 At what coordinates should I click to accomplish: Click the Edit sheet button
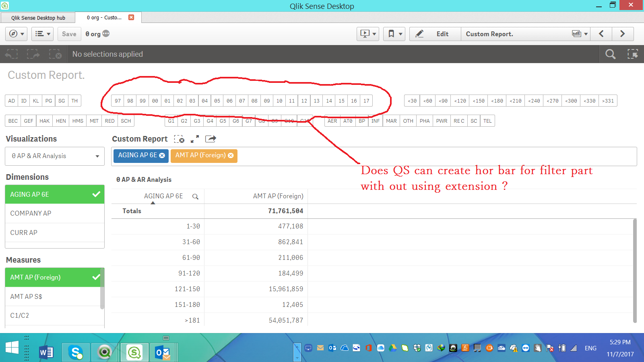coord(435,34)
